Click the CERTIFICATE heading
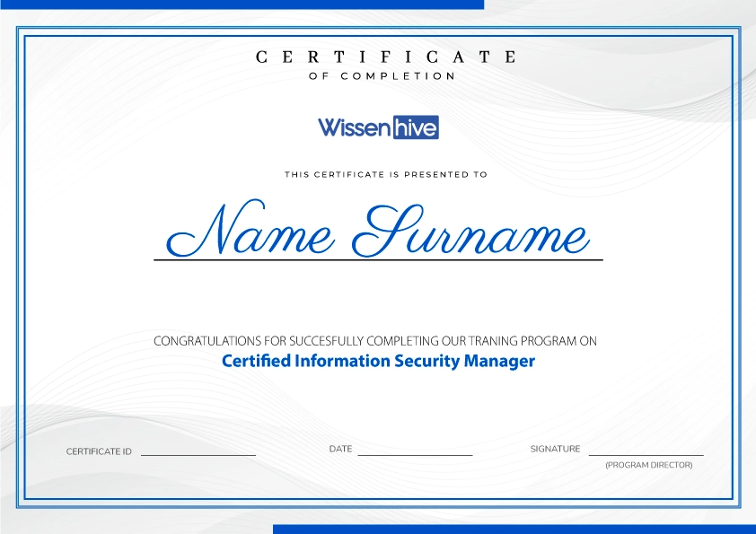This screenshot has height=534, width=756. tap(384, 57)
